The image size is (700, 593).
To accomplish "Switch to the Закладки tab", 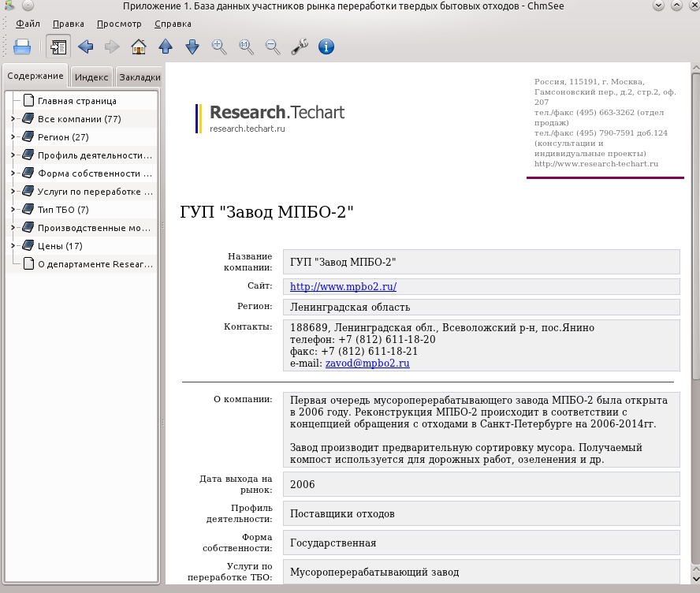I will pyautogui.click(x=140, y=77).
